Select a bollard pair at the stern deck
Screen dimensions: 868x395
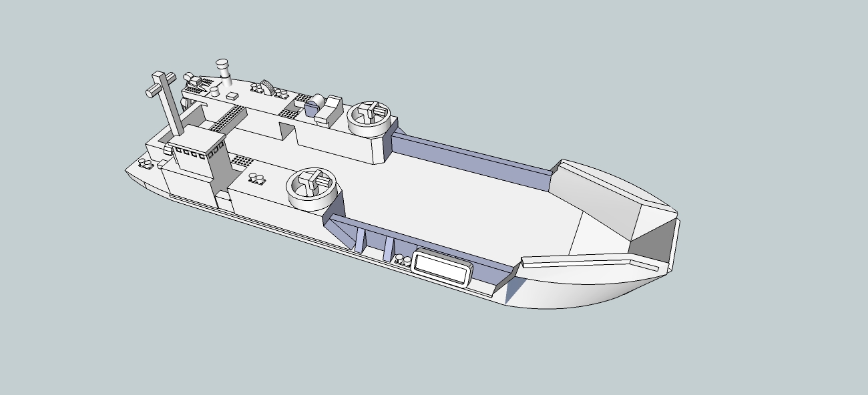[x=145, y=163]
